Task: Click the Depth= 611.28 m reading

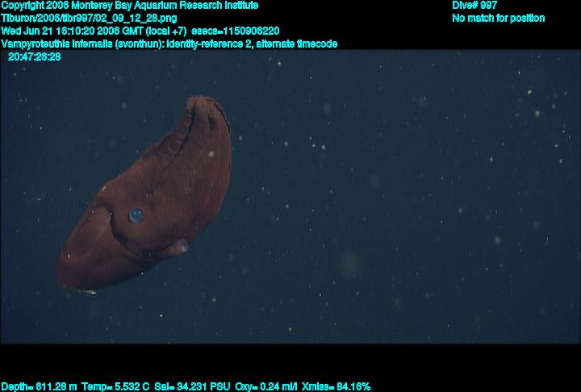Action: click(x=39, y=386)
